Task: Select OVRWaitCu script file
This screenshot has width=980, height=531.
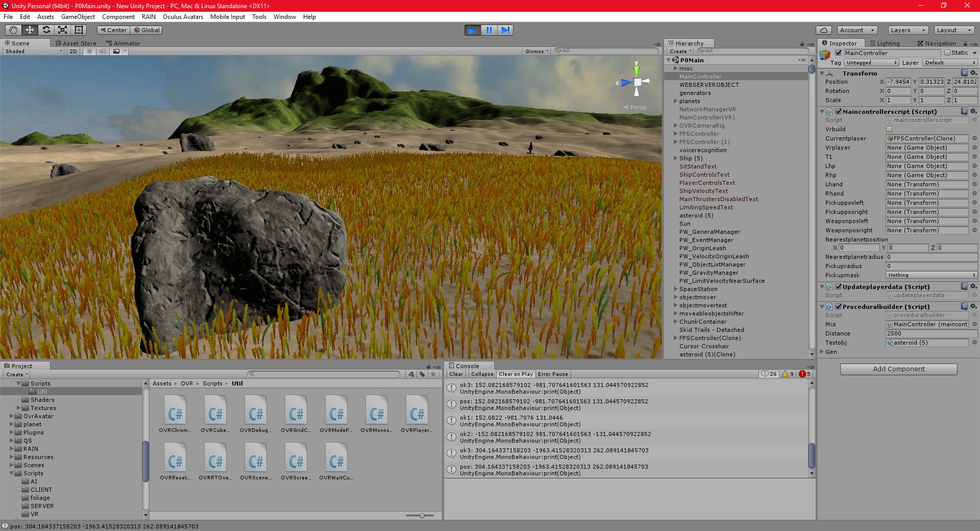Action: coord(336,462)
